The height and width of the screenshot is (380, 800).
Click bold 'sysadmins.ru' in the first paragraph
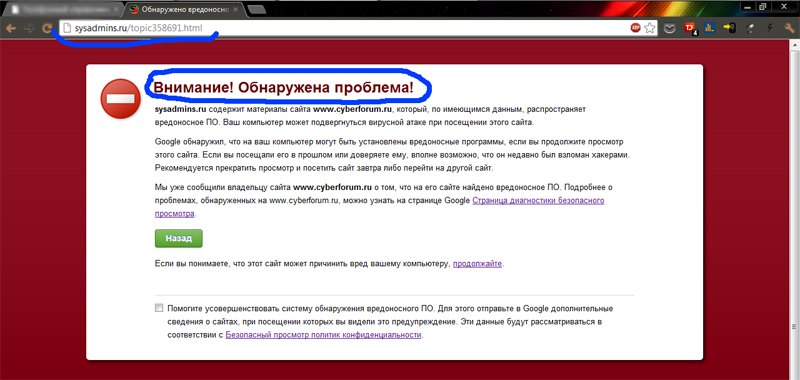180,110
